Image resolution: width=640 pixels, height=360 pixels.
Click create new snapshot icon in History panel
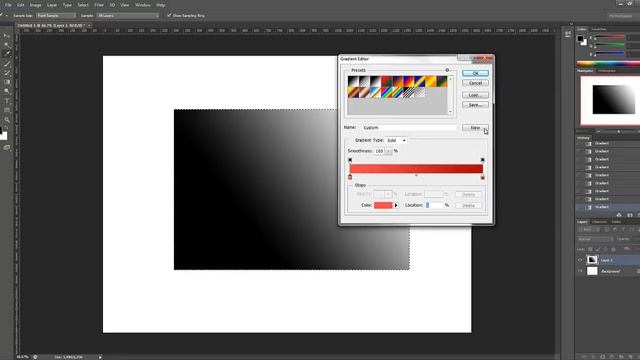629,215
